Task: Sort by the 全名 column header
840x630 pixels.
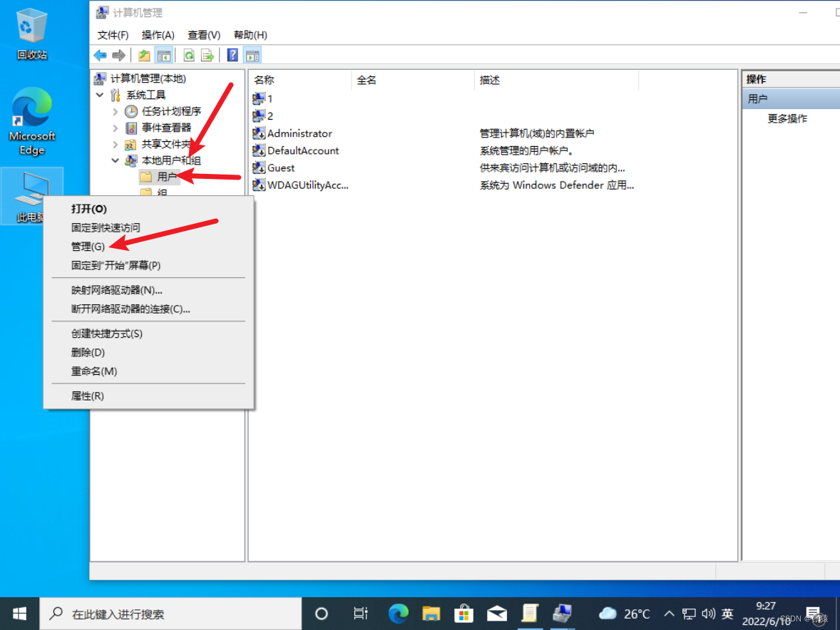Action: pos(412,80)
